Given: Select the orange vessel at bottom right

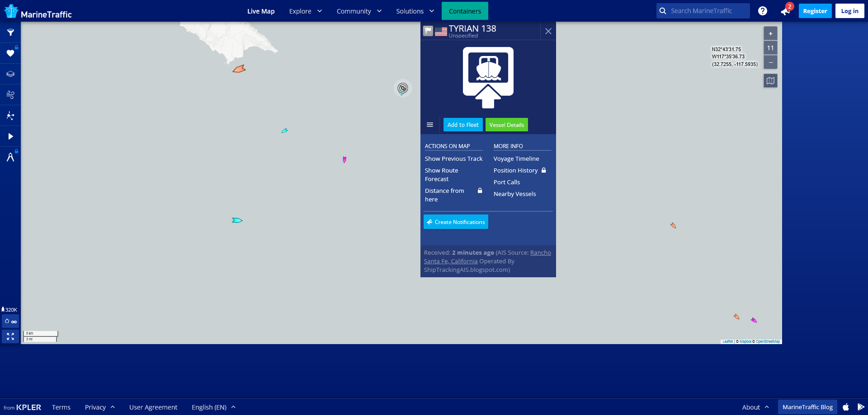Looking at the screenshot, I should coord(736,317).
